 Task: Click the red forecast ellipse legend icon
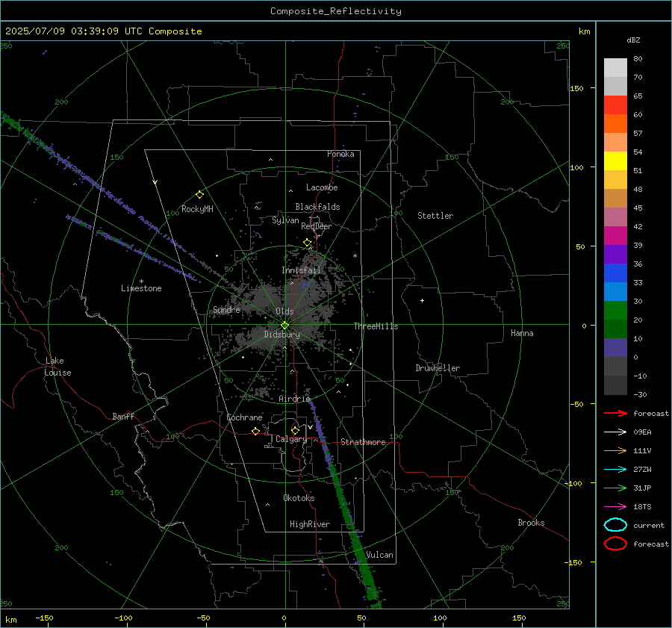[x=615, y=544]
